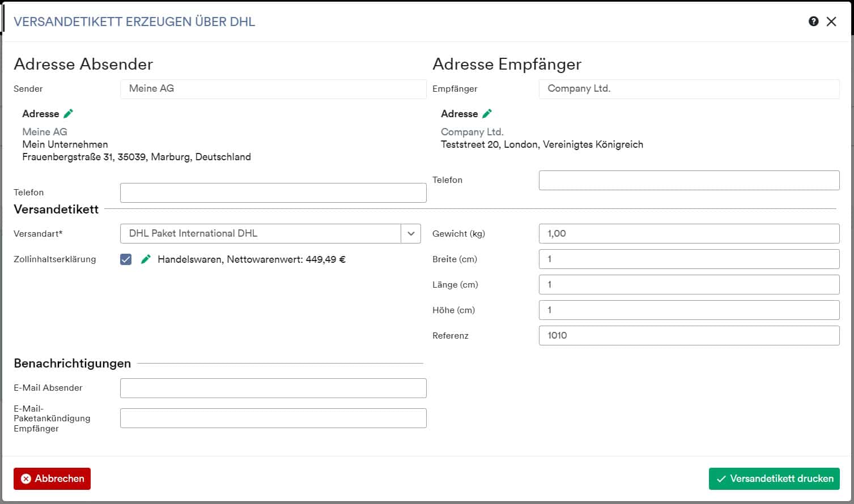Screen dimensions: 854x504
Task: Select the Höhe (cm) field
Action: coord(689,310)
